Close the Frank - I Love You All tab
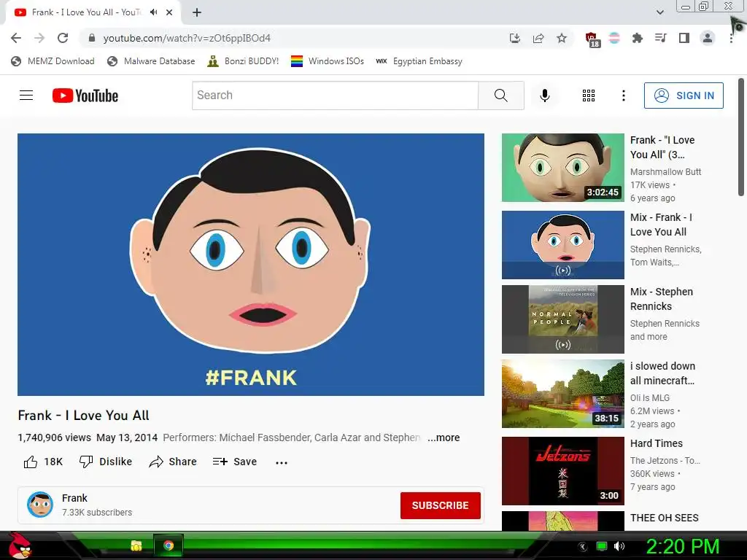 pos(169,12)
